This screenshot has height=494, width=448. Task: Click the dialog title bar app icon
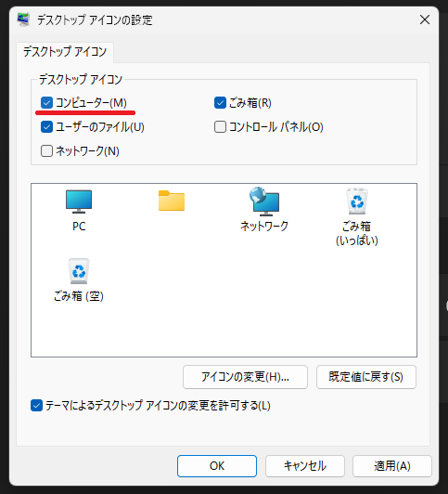pyautogui.click(x=23, y=19)
